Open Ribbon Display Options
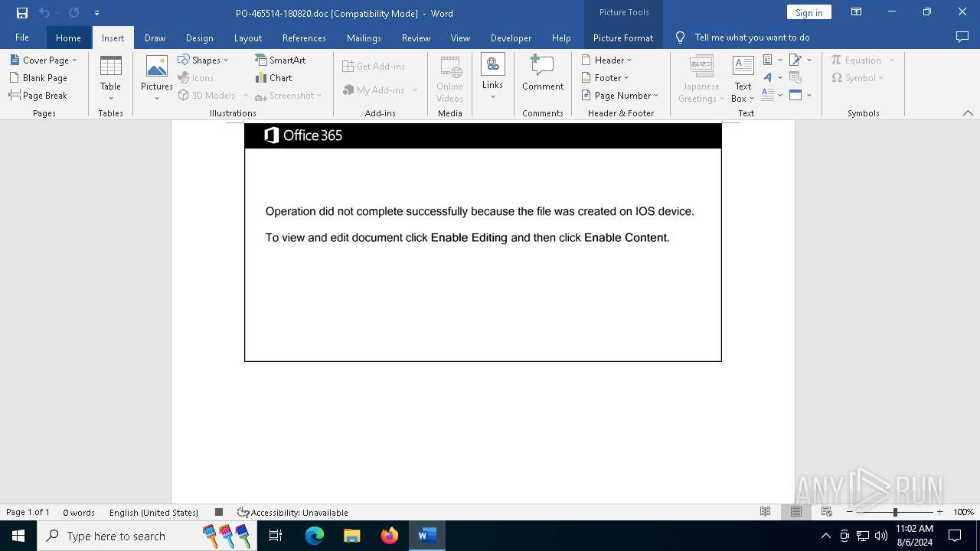Viewport: 980px width, 551px height. pos(856,12)
